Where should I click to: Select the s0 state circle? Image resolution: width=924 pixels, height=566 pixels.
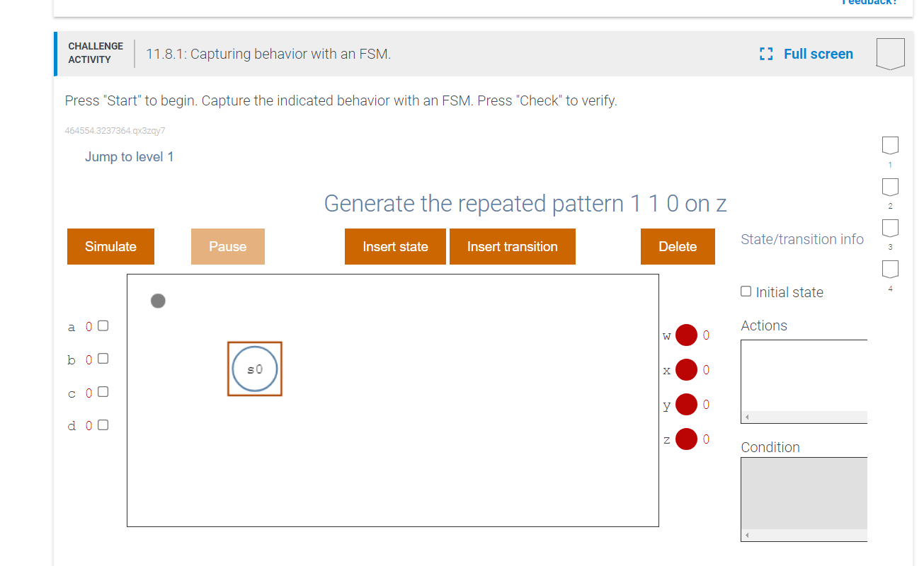pos(255,369)
